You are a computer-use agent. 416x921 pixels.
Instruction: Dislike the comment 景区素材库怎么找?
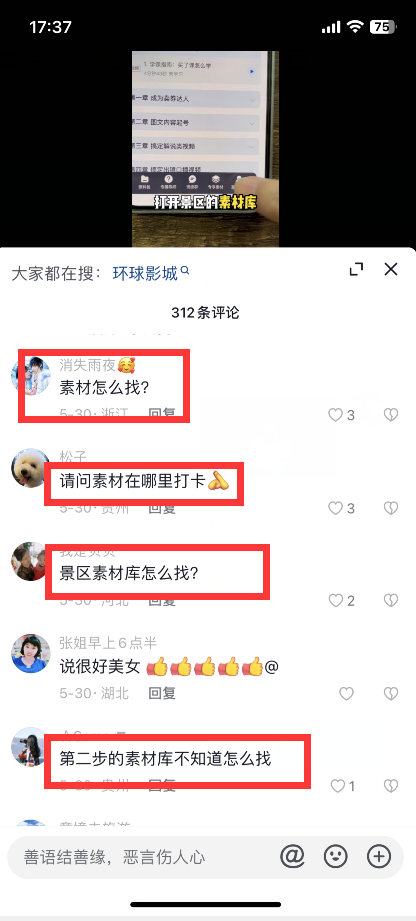(391, 600)
